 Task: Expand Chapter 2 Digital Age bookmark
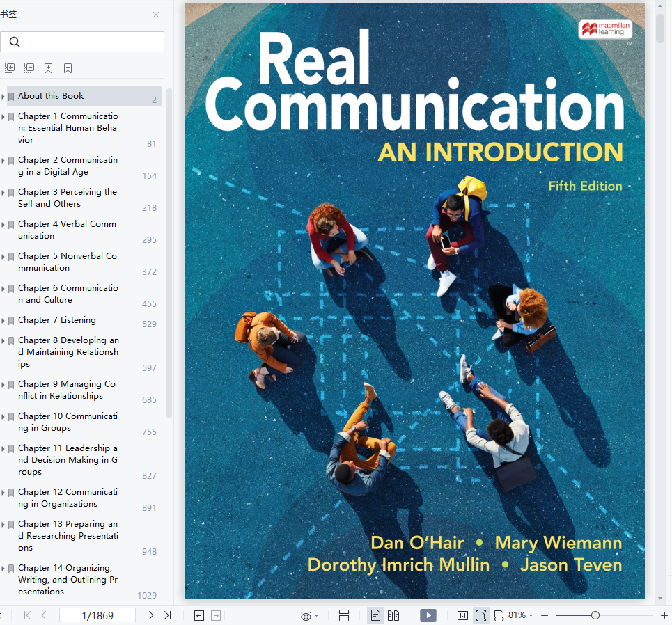(x=3, y=160)
